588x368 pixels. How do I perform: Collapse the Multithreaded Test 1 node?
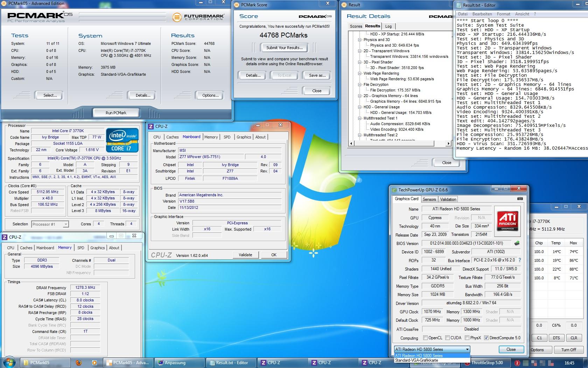tap(359, 118)
